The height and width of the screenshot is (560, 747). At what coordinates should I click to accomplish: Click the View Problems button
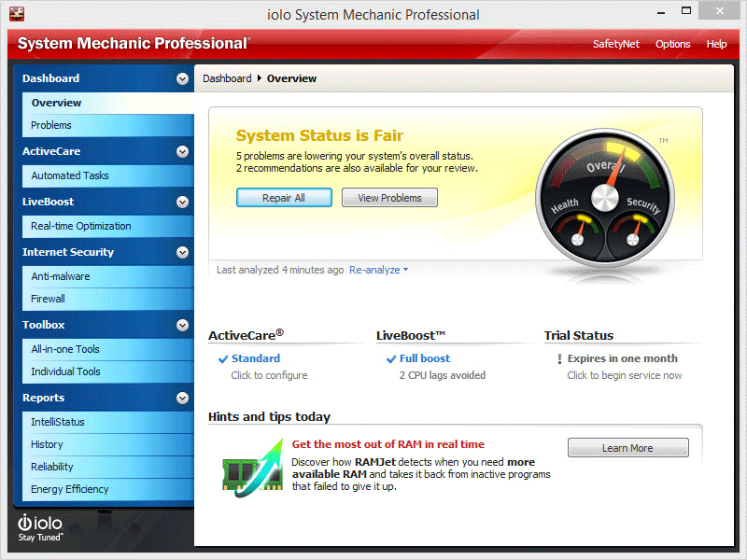[x=389, y=198]
